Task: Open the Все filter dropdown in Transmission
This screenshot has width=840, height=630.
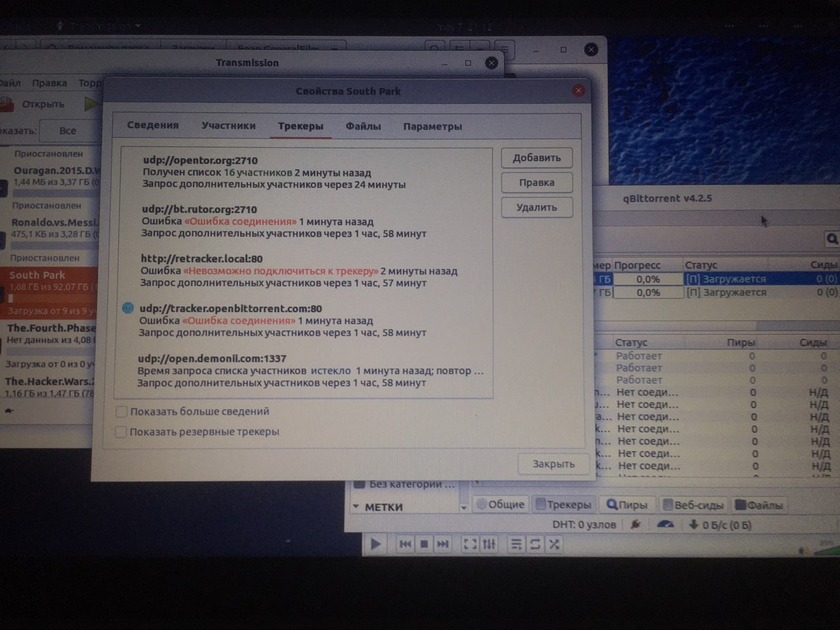Action: pos(68,131)
